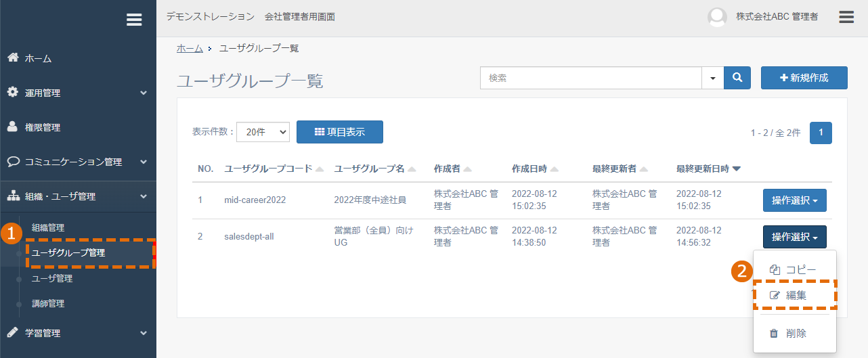Click the 2022-08-12 14:38:50 creation date
This screenshot has height=358, width=868.
(535, 236)
